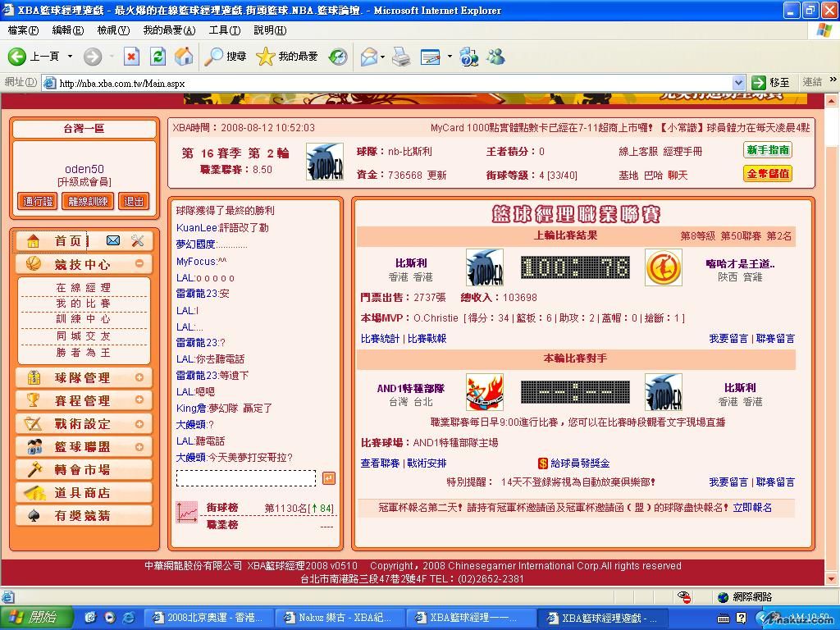Open the 編輯(E) menu
The image size is (840, 630).
[67, 30]
